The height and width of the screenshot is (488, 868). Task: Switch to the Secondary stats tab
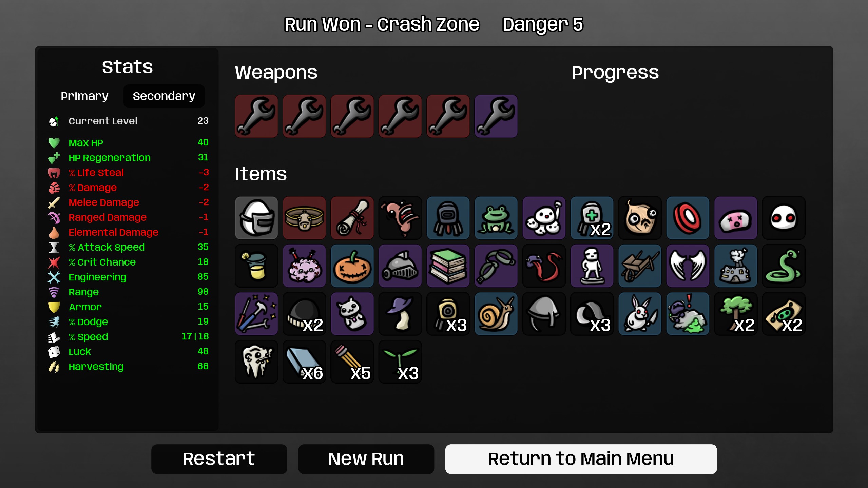pos(164,96)
